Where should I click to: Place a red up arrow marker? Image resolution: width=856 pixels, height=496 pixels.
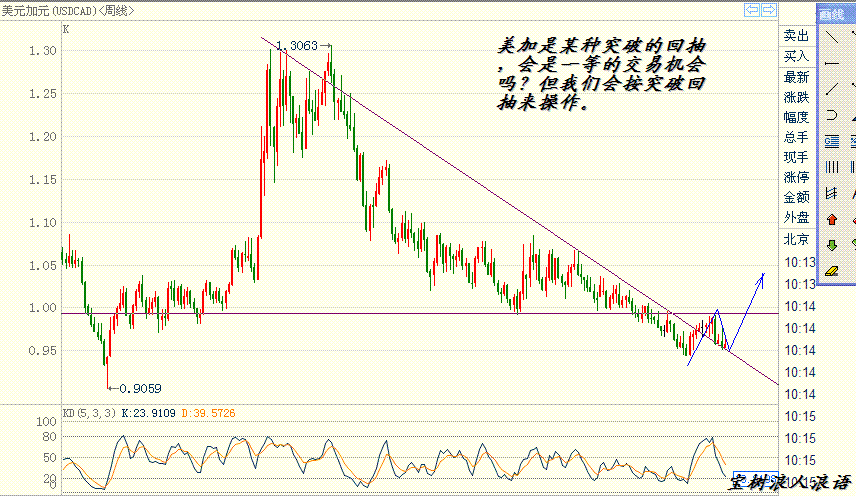[x=832, y=219]
